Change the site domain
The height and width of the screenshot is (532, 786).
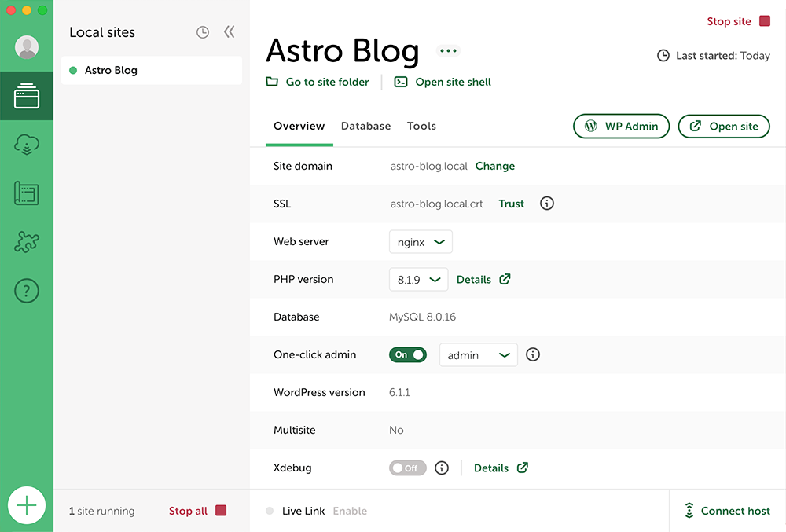coord(494,166)
